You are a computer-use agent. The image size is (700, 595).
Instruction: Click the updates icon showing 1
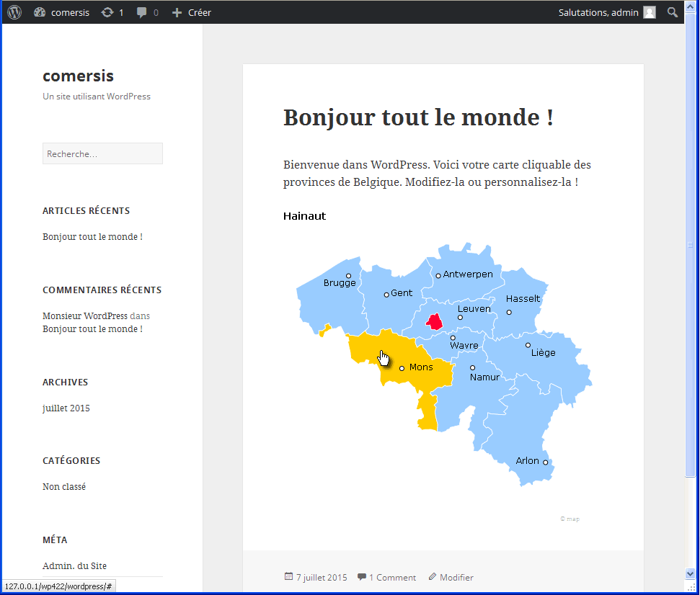[107, 12]
